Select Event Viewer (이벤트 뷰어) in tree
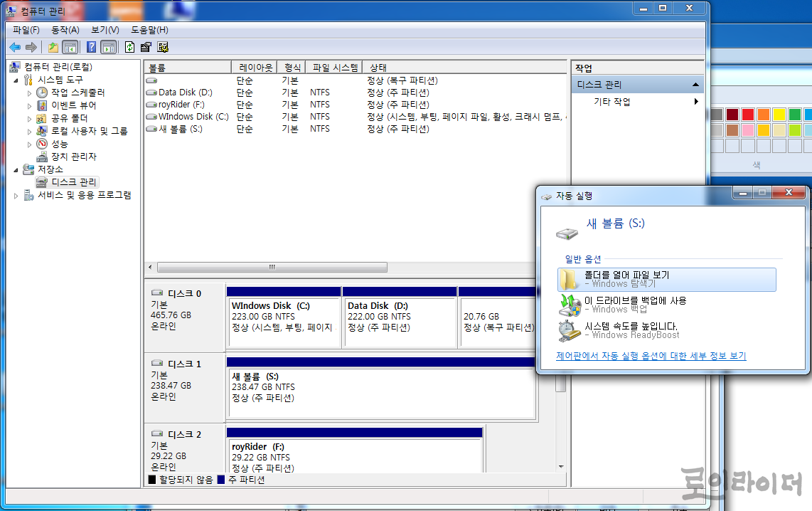This screenshot has height=511, width=812. 73,105
